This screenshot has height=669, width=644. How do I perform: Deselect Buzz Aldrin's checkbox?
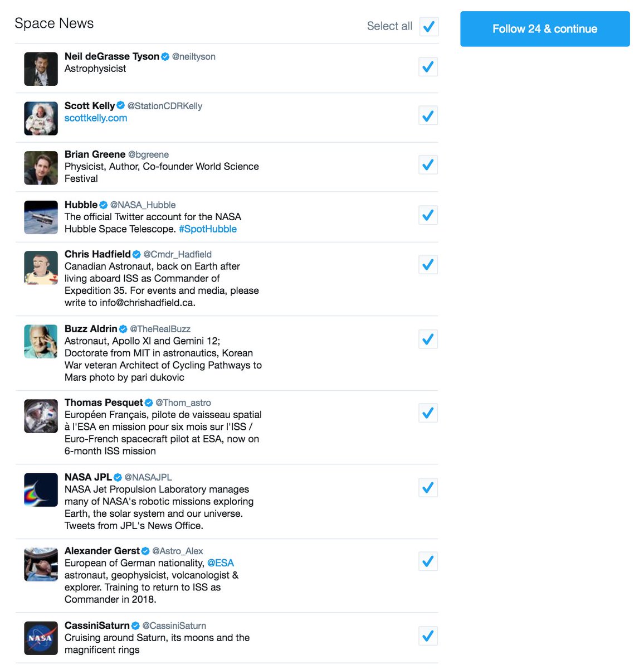click(x=428, y=339)
